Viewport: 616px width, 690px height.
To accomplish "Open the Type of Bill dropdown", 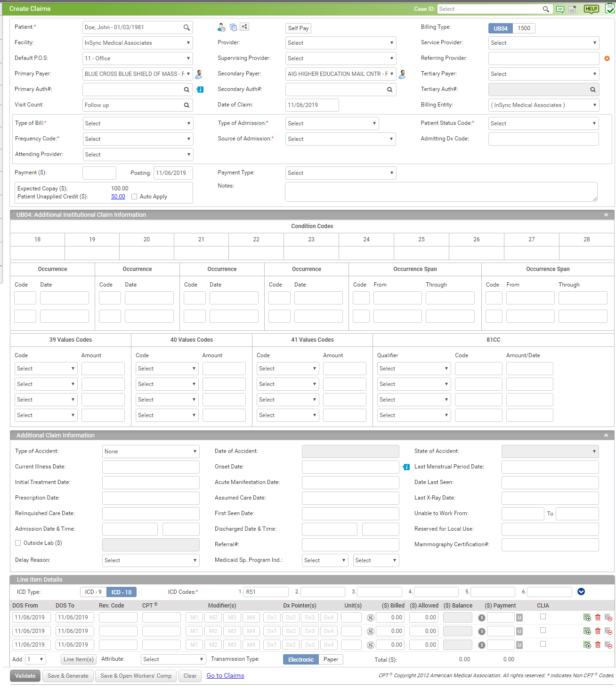I will [138, 123].
